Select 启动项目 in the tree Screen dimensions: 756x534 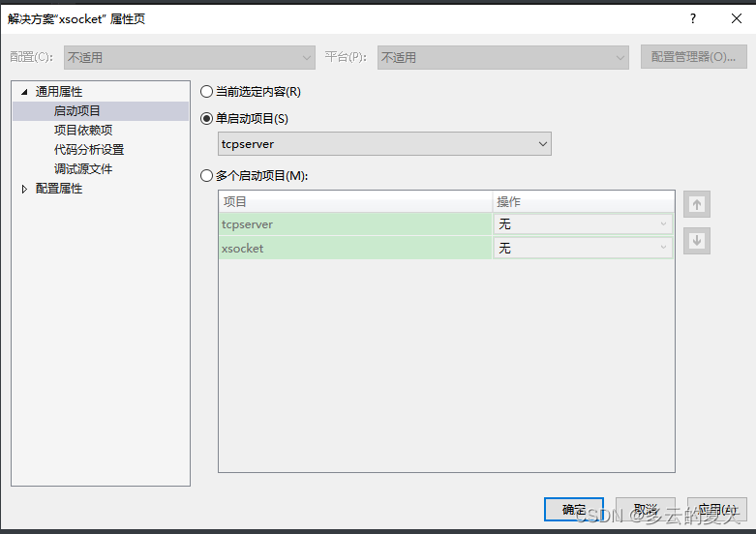[x=77, y=111]
